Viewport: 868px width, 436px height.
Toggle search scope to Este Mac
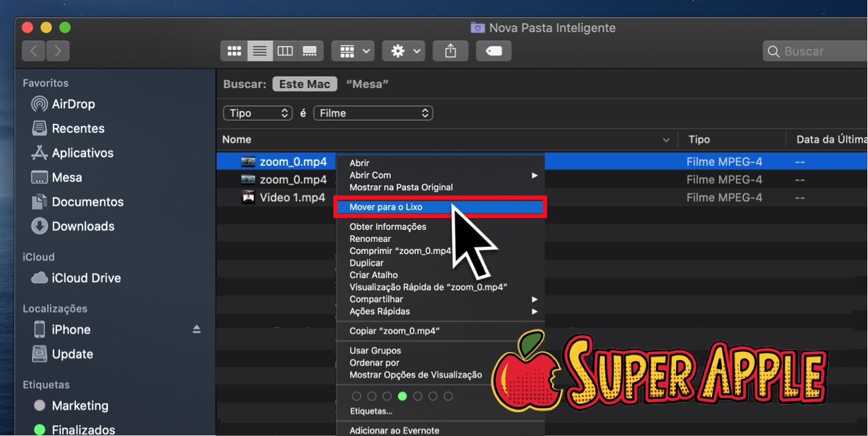(305, 84)
